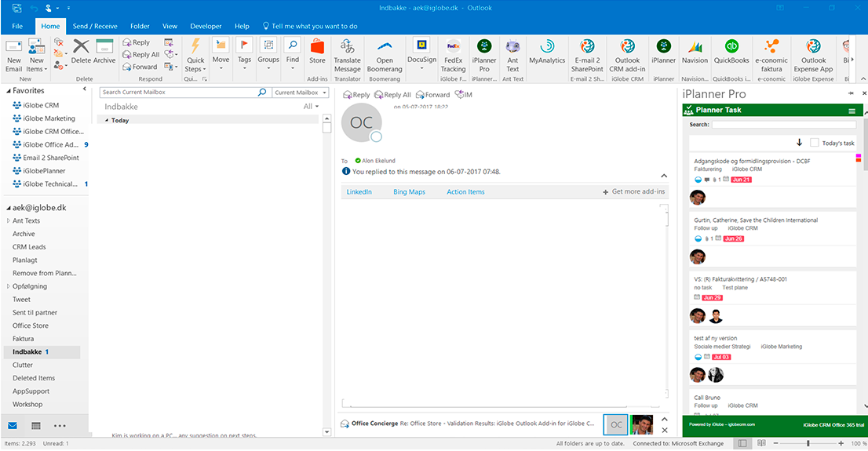This screenshot has height=451, width=868.
Task: Toggle the Reading view button in the status bar
Action: [762, 443]
